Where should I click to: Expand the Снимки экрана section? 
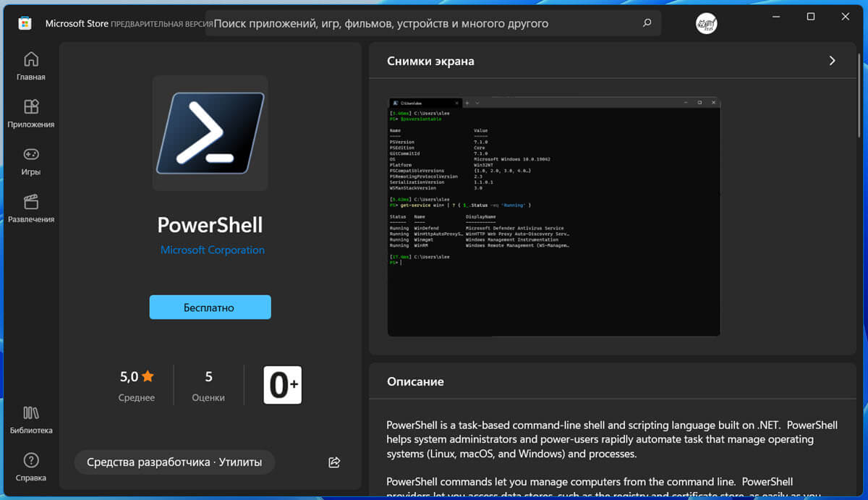pyautogui.click(x=832, y=61)
